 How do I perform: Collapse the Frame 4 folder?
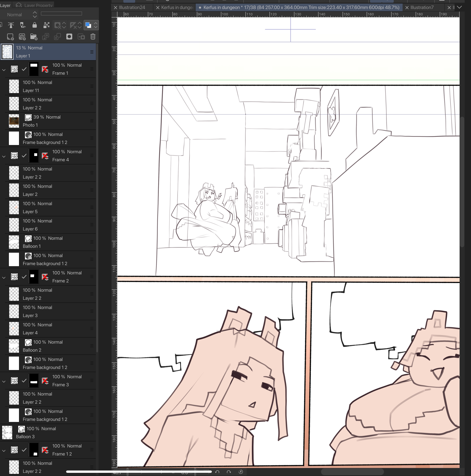pos(4,156)
